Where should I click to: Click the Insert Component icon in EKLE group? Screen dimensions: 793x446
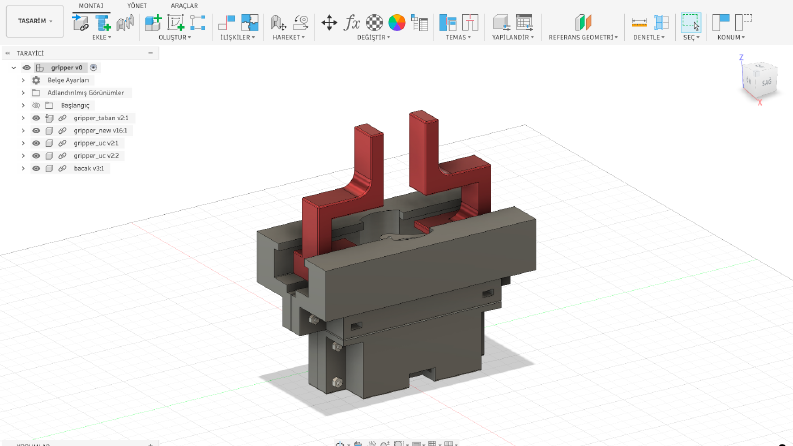80,23
